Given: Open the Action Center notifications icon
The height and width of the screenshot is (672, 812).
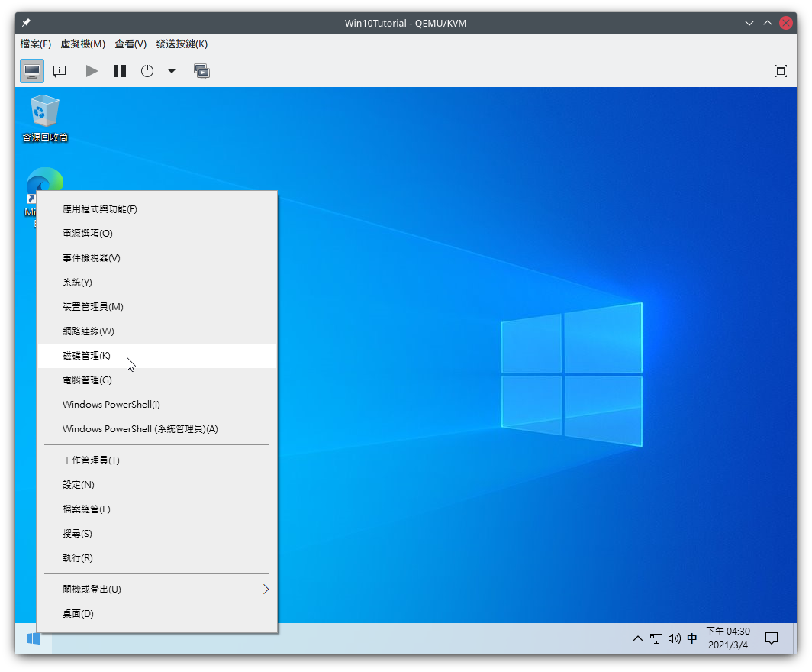Looking at the screenshot, I should 772,638.
